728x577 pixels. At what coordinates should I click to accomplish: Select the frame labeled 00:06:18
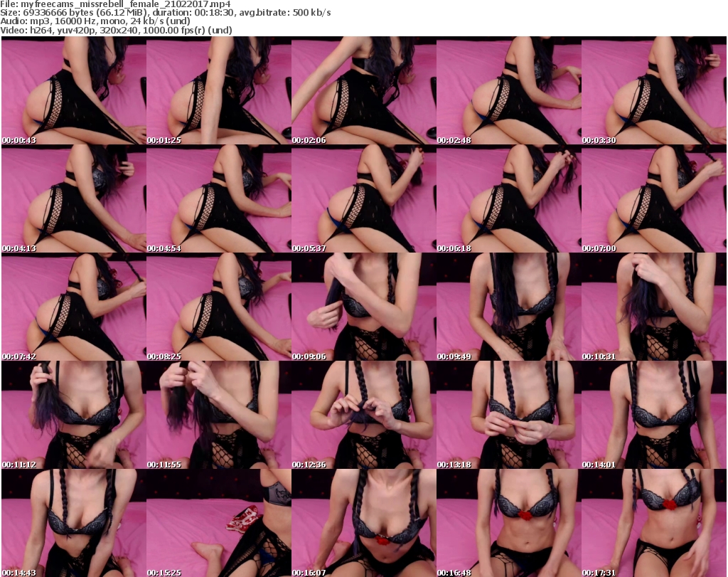tap(509, 198)
